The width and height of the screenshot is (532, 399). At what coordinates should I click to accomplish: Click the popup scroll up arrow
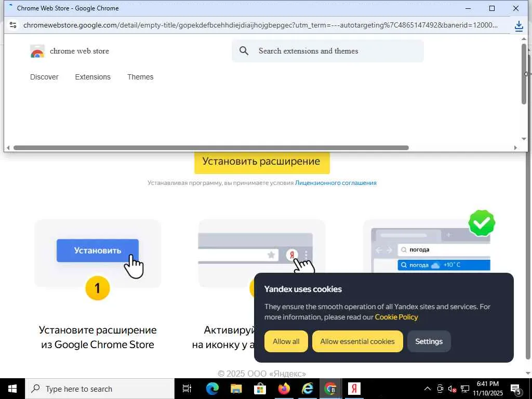(x=524, y=38)
